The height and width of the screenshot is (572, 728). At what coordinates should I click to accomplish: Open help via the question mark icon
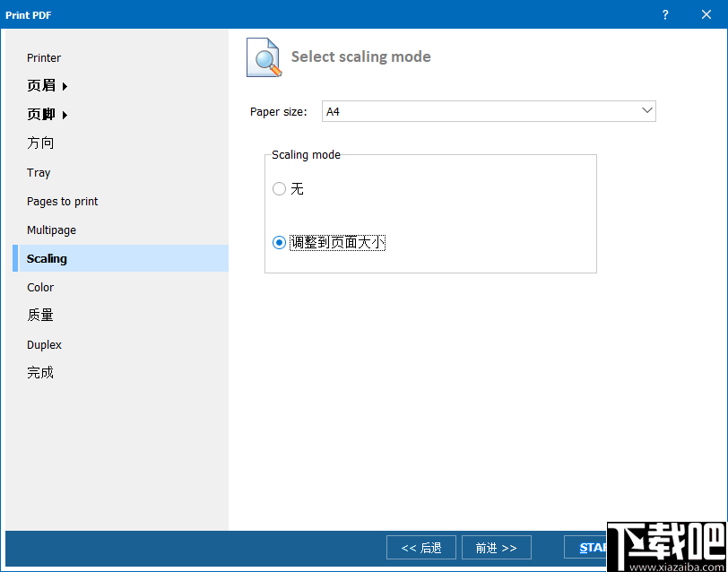pos(664,14)
